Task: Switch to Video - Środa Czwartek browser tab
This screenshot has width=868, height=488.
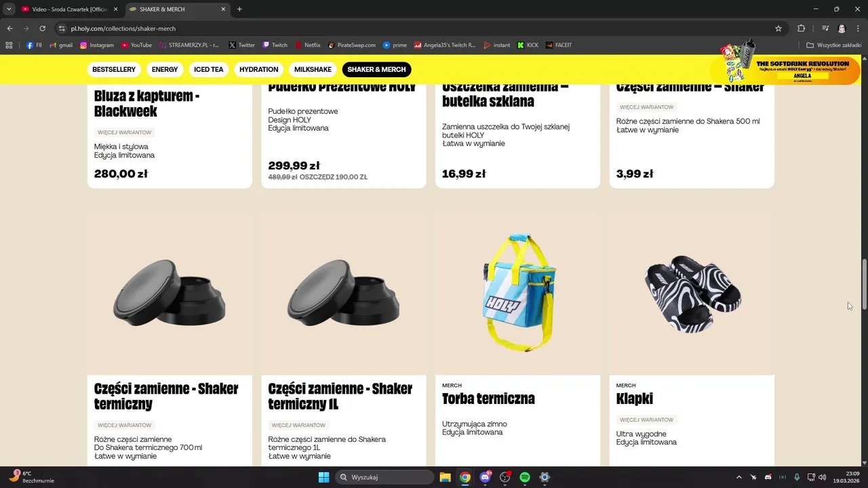Action: pos(68,9)
